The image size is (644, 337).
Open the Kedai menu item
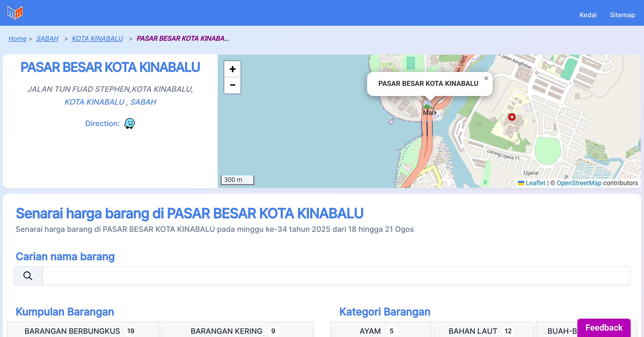pyautogui.click(x=588, y=15)
